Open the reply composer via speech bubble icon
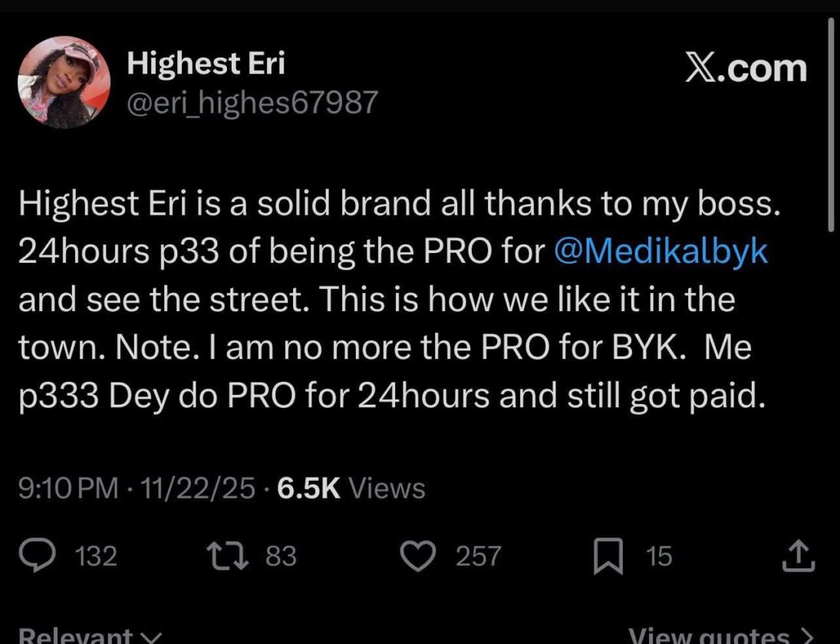Screen dimensions: 840x644 pos(38,555)
